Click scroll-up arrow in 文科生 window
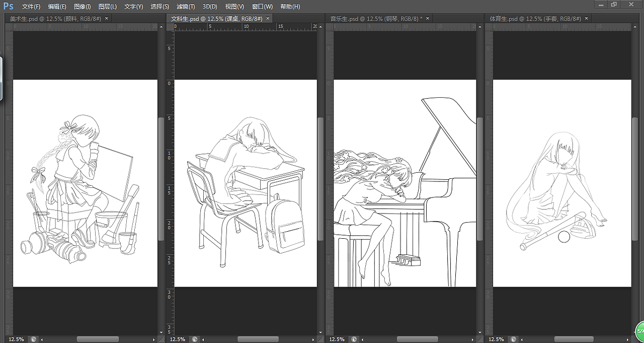The height and width of the screenshot is (343, 644). [x=320, y=27]
